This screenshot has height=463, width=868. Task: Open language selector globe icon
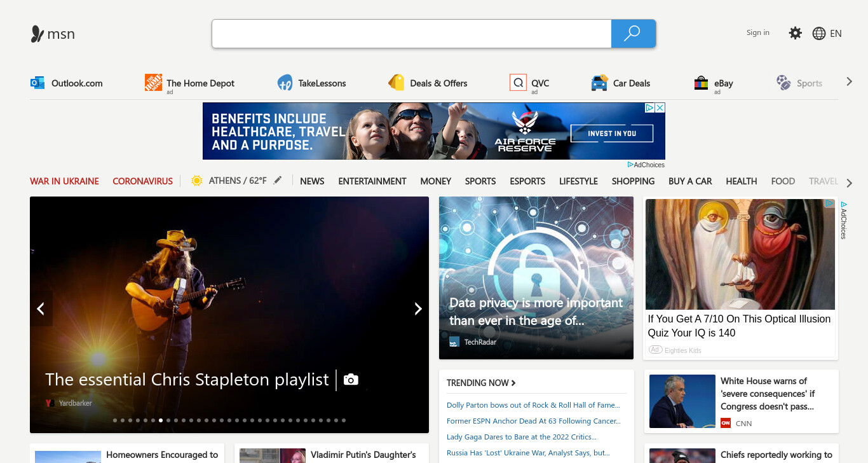pyautogui.click(x=819, y=34)
